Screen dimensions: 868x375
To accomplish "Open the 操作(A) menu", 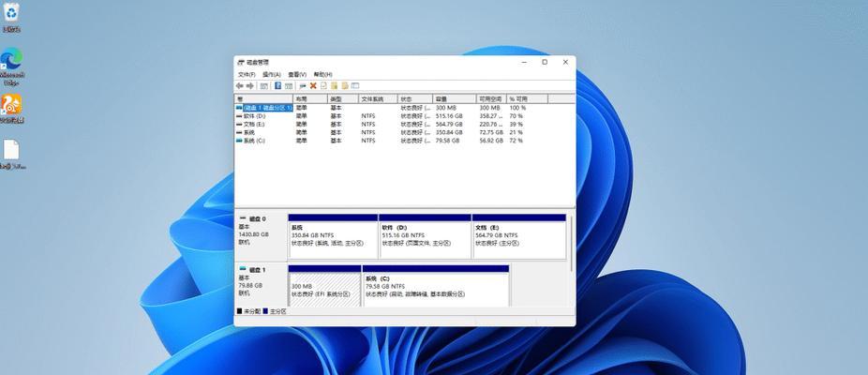I will click(x=272, y=74).
